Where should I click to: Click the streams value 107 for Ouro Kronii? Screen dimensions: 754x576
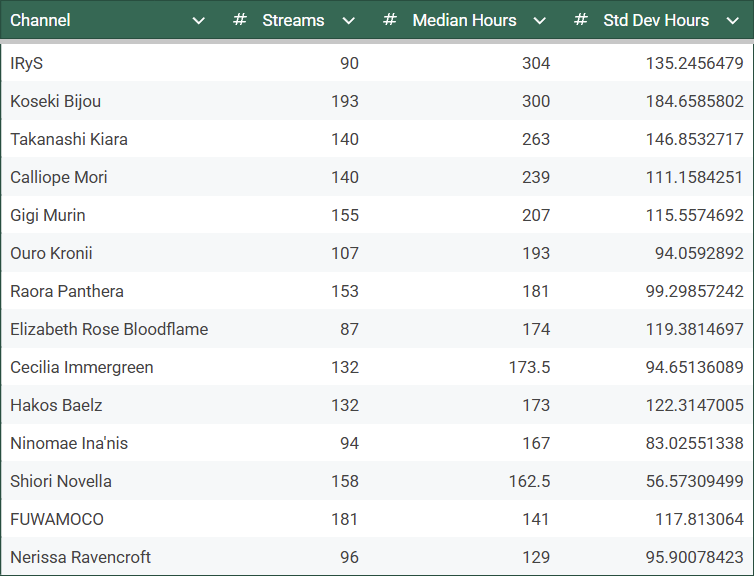(345, 253)
